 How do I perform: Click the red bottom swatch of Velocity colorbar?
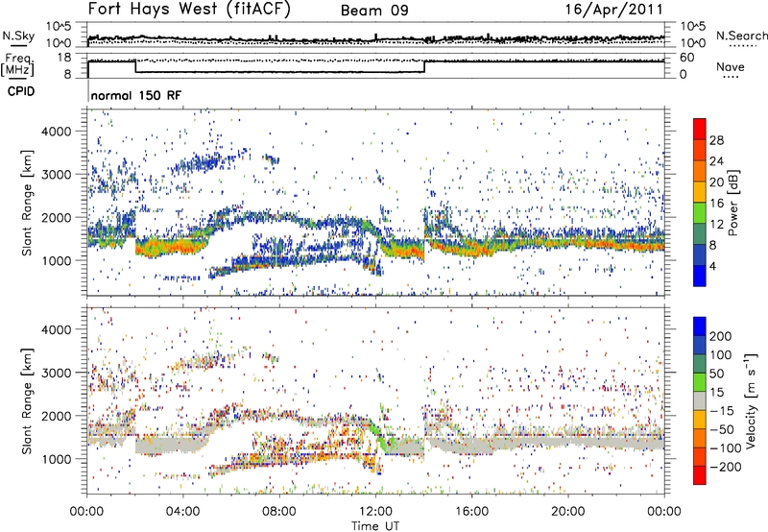700,475
